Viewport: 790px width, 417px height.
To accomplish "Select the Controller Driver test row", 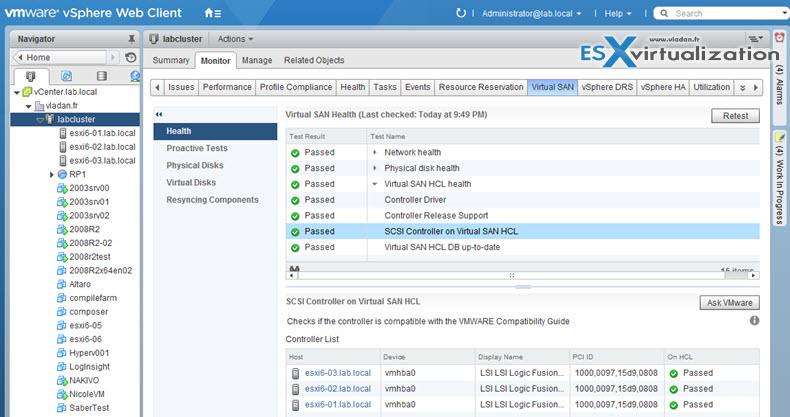I will pos(522,199).
